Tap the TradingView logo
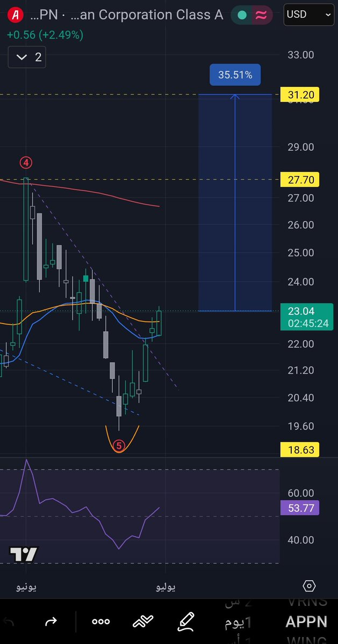The image size is (338, 644). point(24,554)
